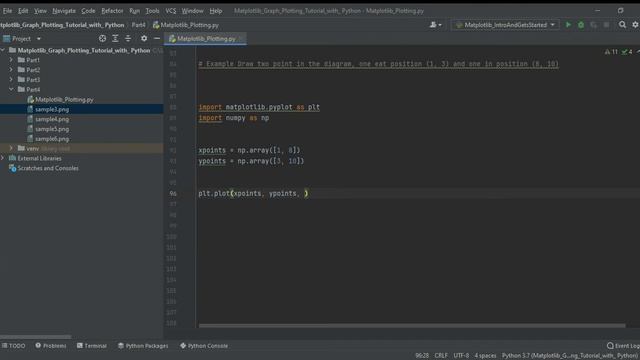Open the Help menu
Image resolution: width=640 pixels, height=360 pixels.
[216, 11]
